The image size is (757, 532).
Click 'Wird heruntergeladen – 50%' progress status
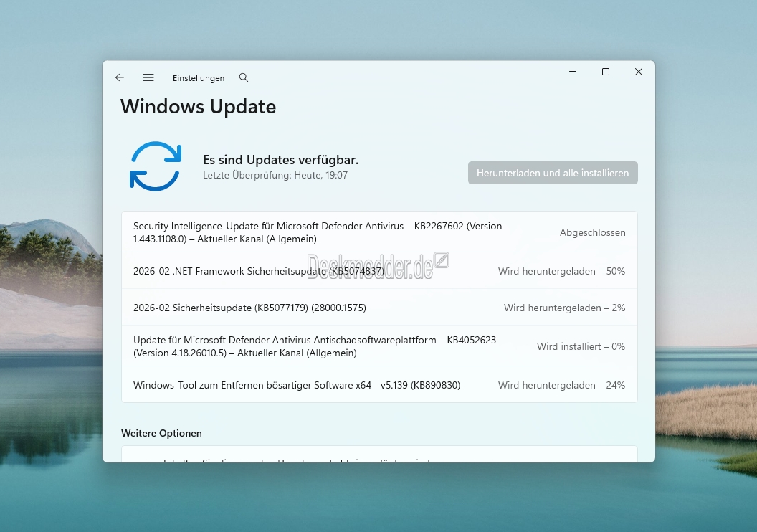[x=561, y=271]
